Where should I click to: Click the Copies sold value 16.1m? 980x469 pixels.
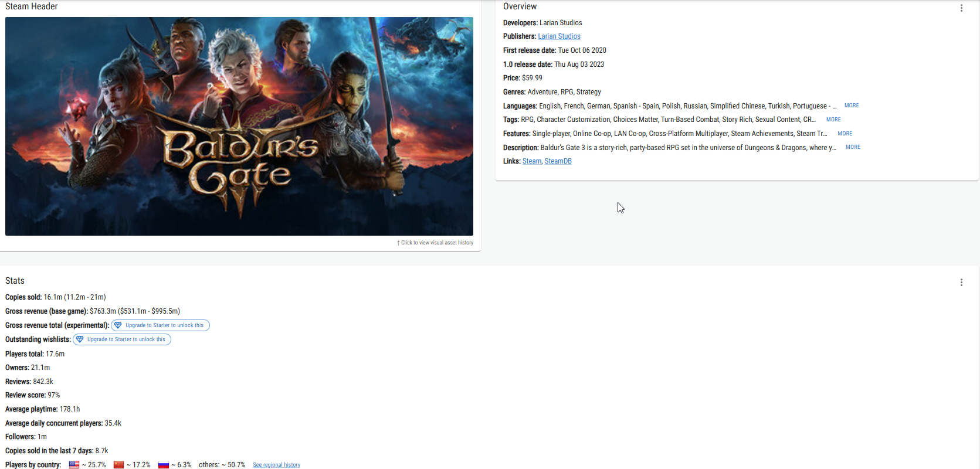click(53, 297)
